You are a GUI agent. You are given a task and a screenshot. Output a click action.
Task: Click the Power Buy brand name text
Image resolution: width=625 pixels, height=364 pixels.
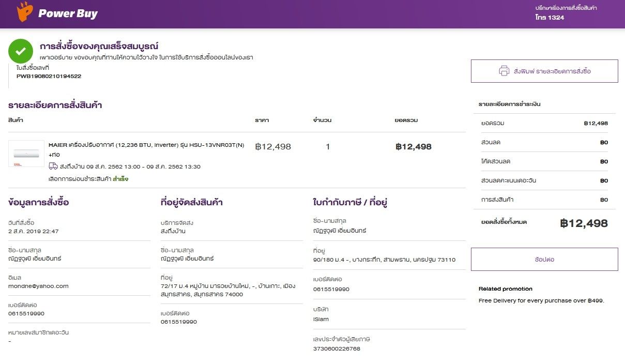click(68, 14)
